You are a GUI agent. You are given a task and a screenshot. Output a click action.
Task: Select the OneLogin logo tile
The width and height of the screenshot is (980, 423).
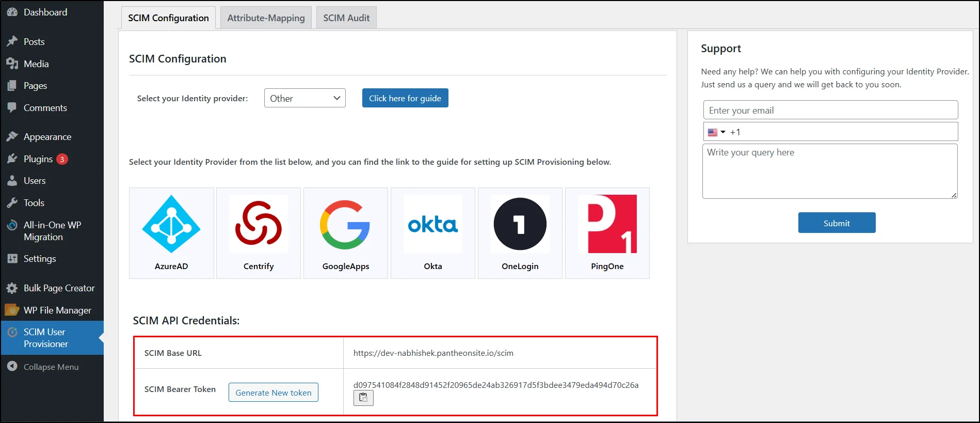tap(520, 233)
